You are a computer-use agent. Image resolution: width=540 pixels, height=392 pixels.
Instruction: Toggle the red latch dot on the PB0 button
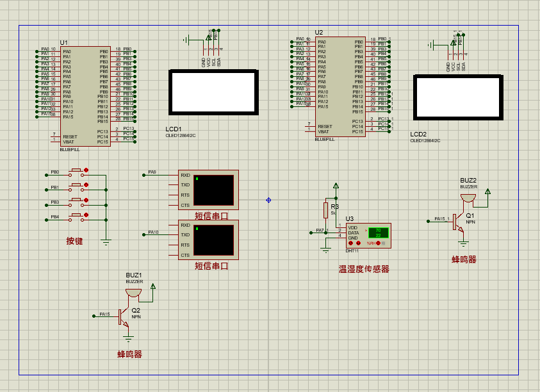pos(86,170)
